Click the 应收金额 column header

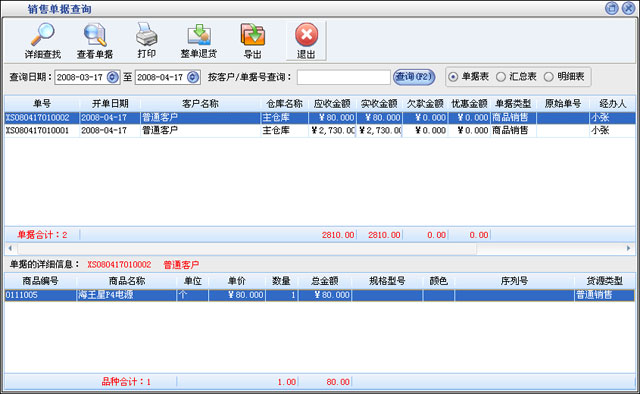[332, 104]
